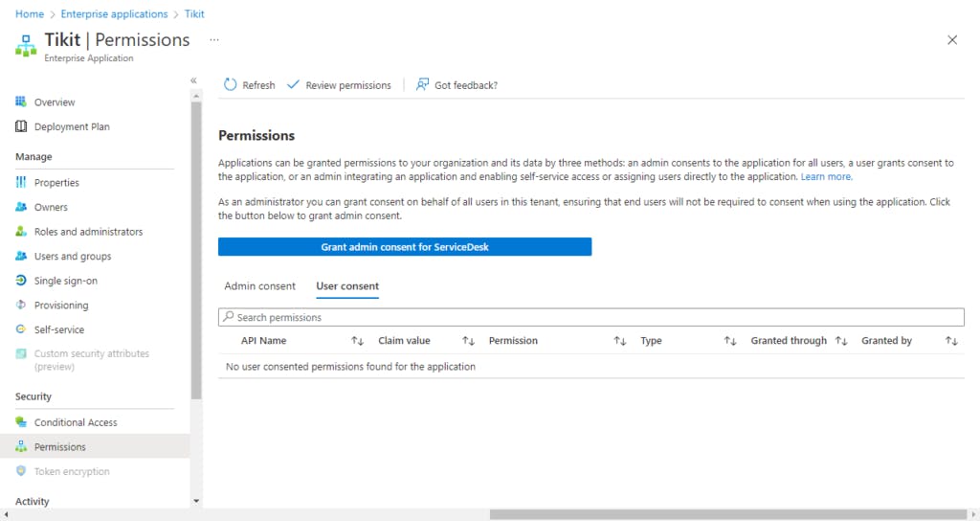980x521 pixels.
Task: Sort by API Name column arrows
Action: pyautogui.click(x=357, y=341)
